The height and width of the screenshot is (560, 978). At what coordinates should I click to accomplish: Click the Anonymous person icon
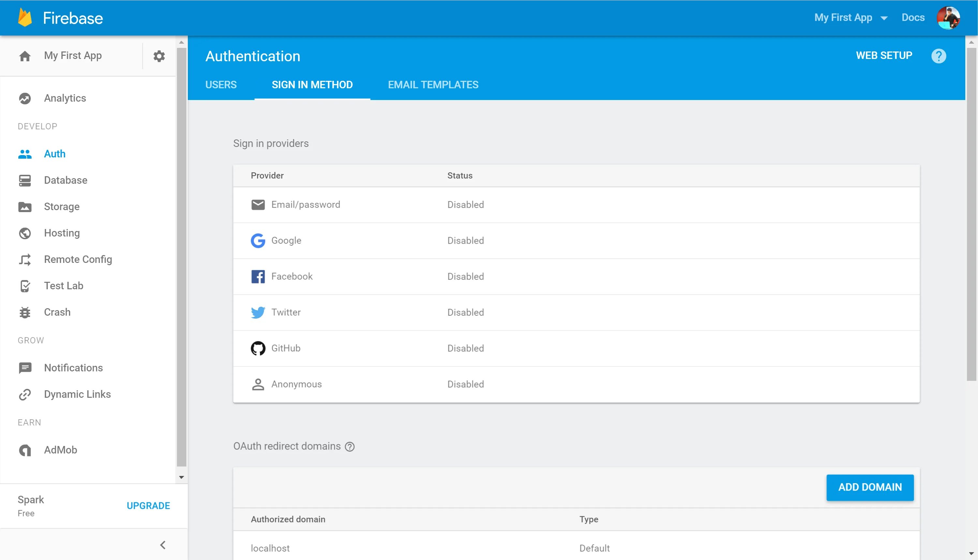[x=258, y=384]
